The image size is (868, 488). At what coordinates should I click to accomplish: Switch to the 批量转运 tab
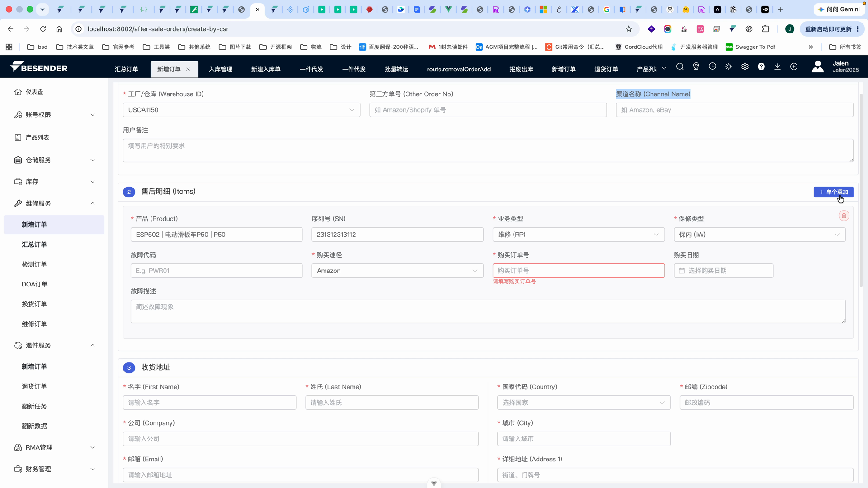[396, 69]
